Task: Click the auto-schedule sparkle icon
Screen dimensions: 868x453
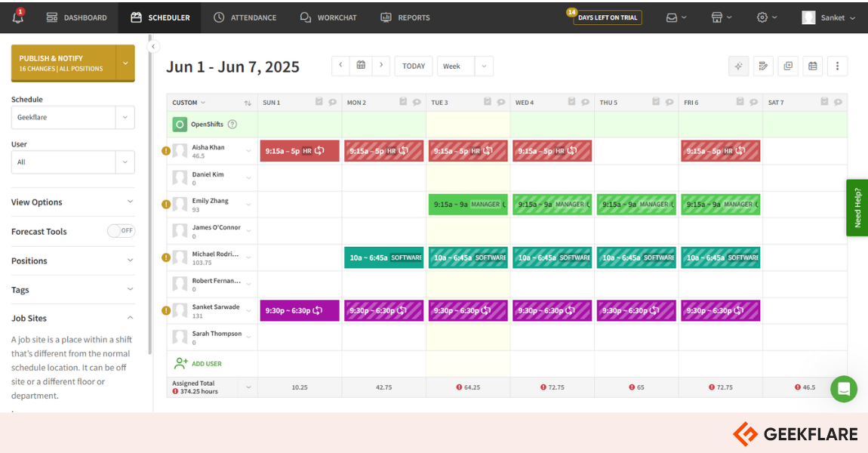Action: pyautogui.click(x=738, y=66)
